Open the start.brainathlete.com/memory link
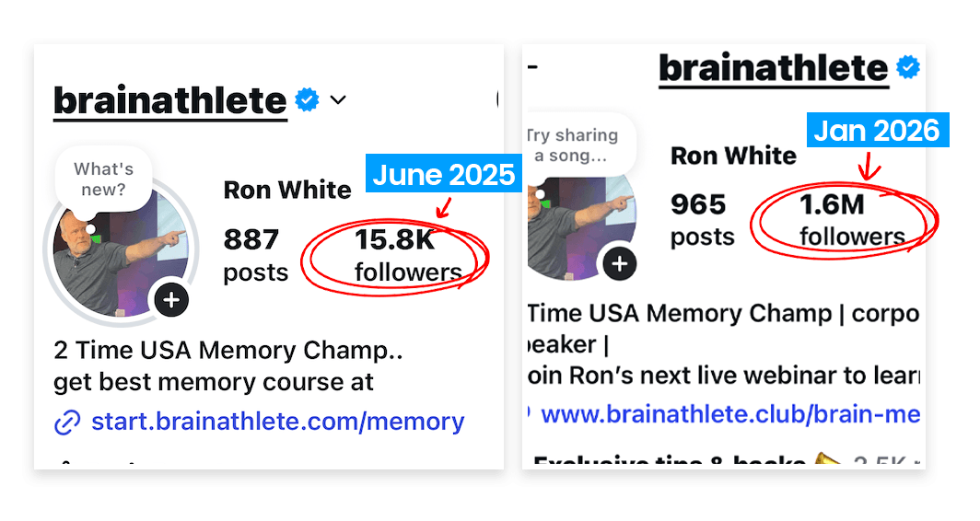Image resolution: width=980 pixels, height=521 pixels. (277, 422)
